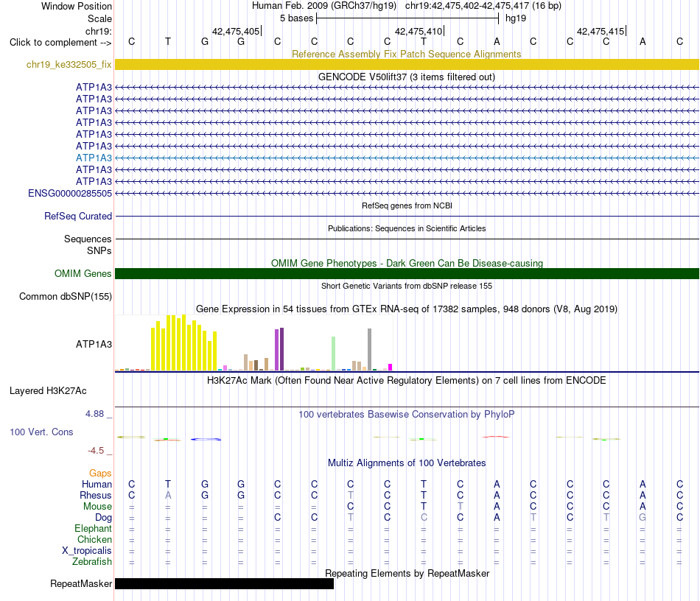Viewport: 700px width, 601px height.
Task: Click the 'SNPs' track label
Action: point(99,250)
